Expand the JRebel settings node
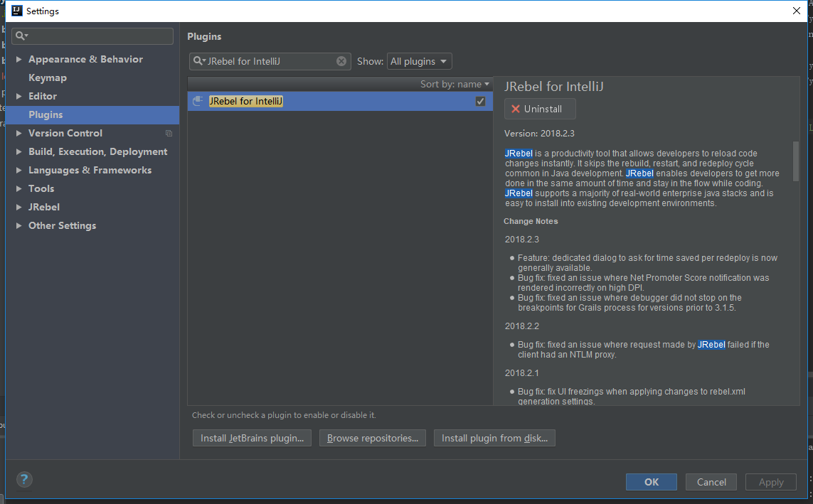 [x=18, y=207]
